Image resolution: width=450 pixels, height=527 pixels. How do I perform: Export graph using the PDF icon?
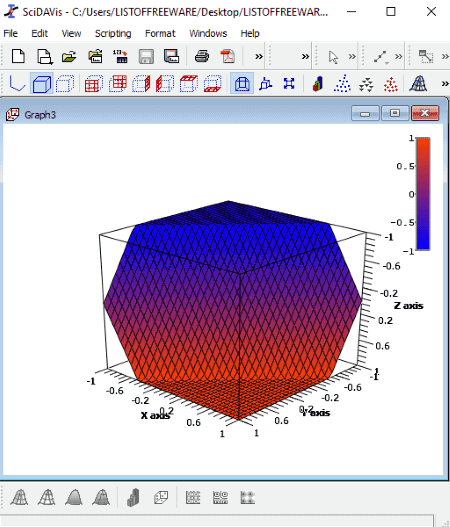[x=228, y=56]
